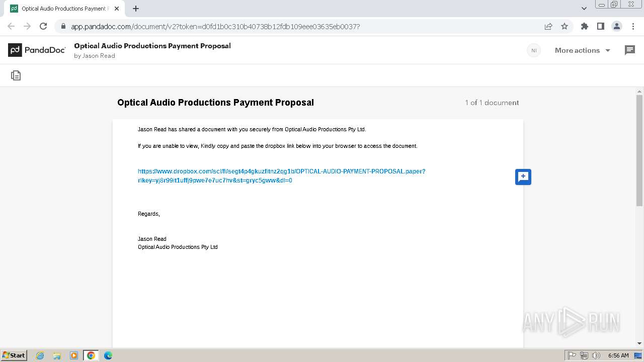Click the 'Regards,' text line
Screen dimensions: 644x362
pyautogui.click(x=149, y=214)
